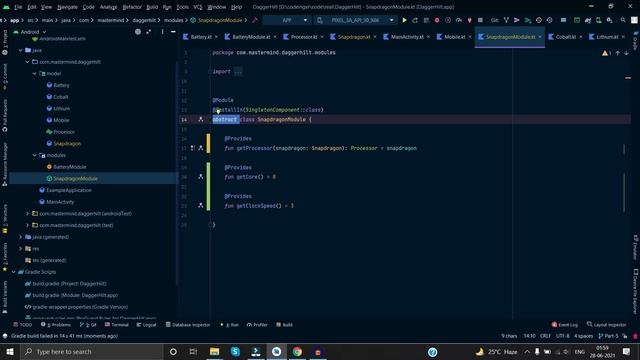Open the Terminal tool window

pyautogui.click(x=117, y=325)
